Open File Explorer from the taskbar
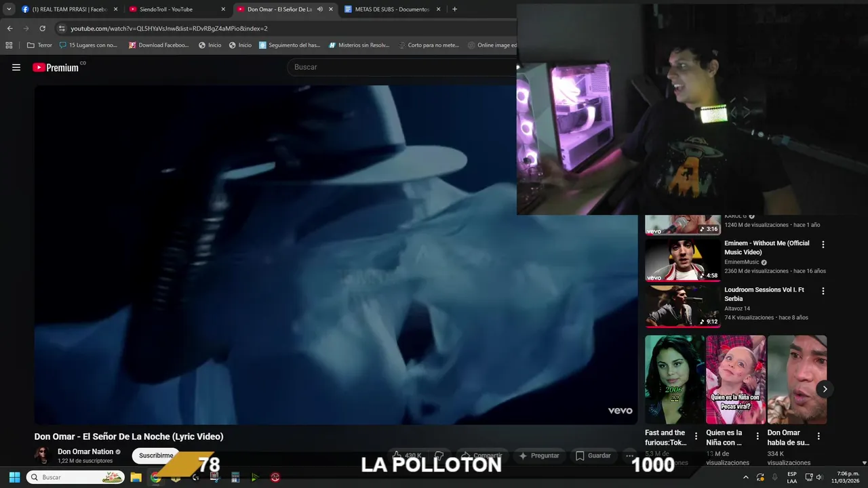This screenshot has height=488, width=868. tap(136, 477)
